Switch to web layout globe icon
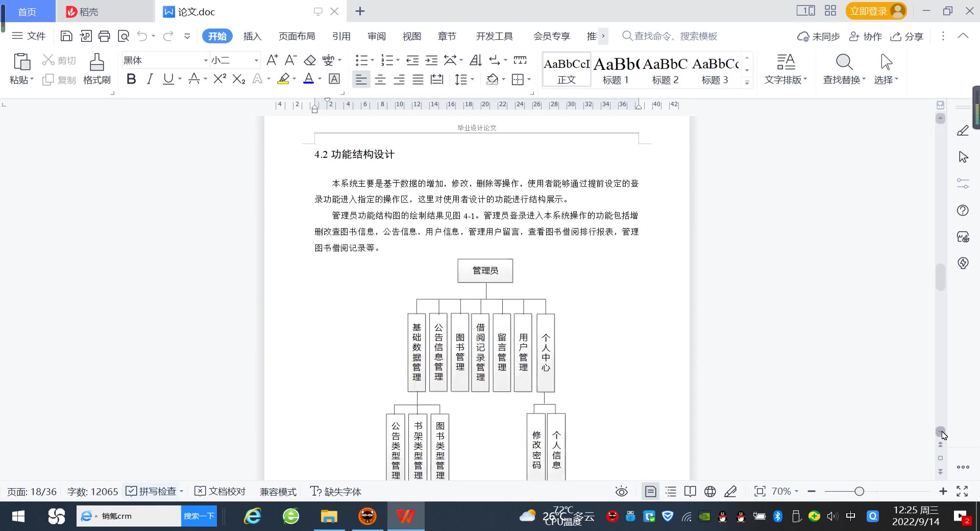The height and width of the screenshot is (531, 980). point(710,491)
